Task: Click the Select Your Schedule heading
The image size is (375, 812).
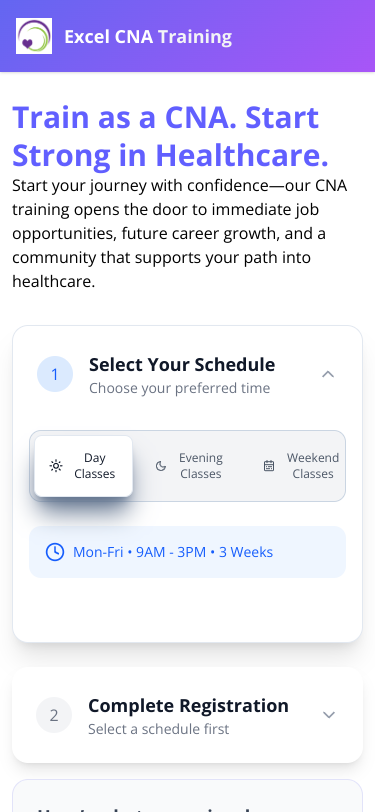Action: click(x=182, y=365)
